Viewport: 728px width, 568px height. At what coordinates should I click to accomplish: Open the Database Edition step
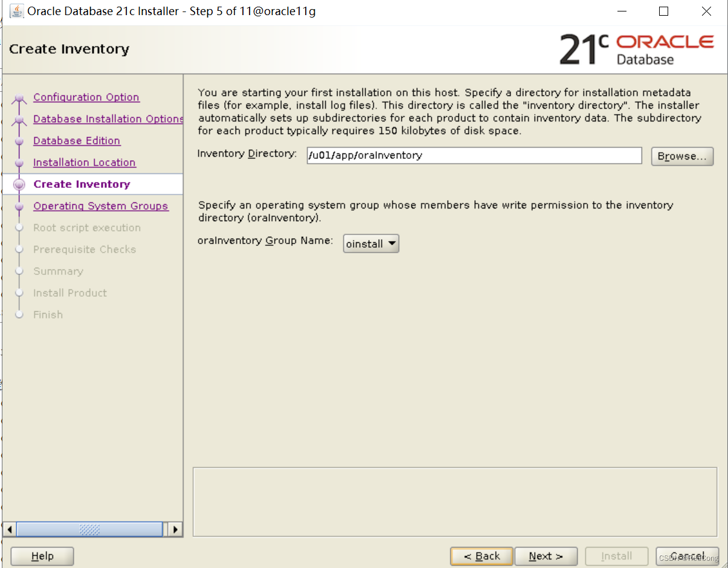pyautogui.click(x=77, y=141)
